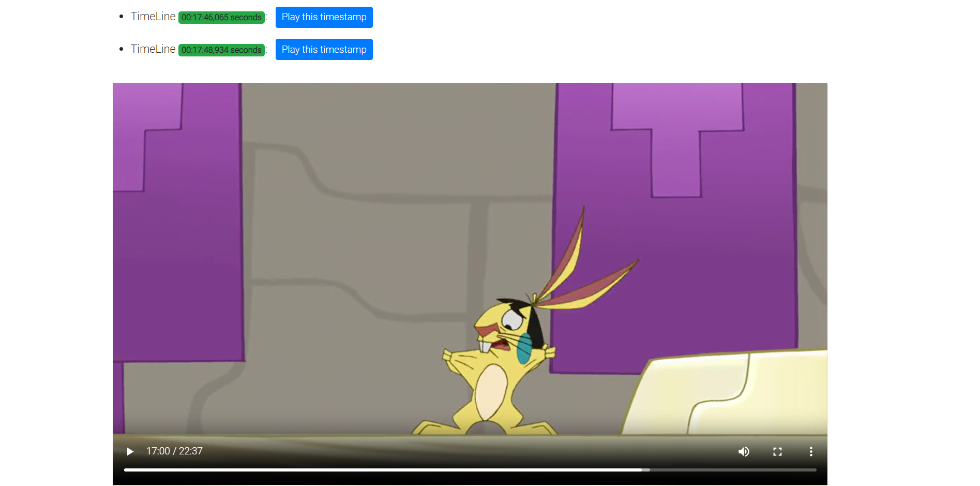980x486 pixels.
Task: Start video with the play icon
Action: click(x=130, y=451)
